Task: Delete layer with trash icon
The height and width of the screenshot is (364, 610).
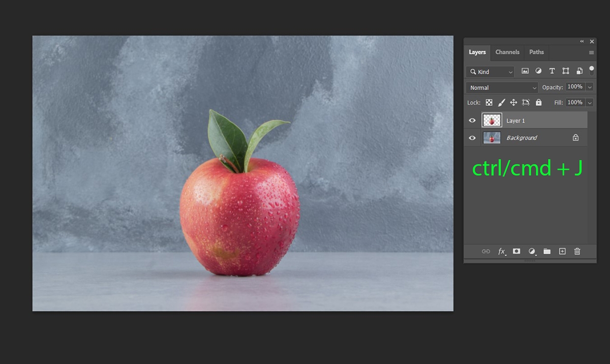Action: click(x=577, y=251)
